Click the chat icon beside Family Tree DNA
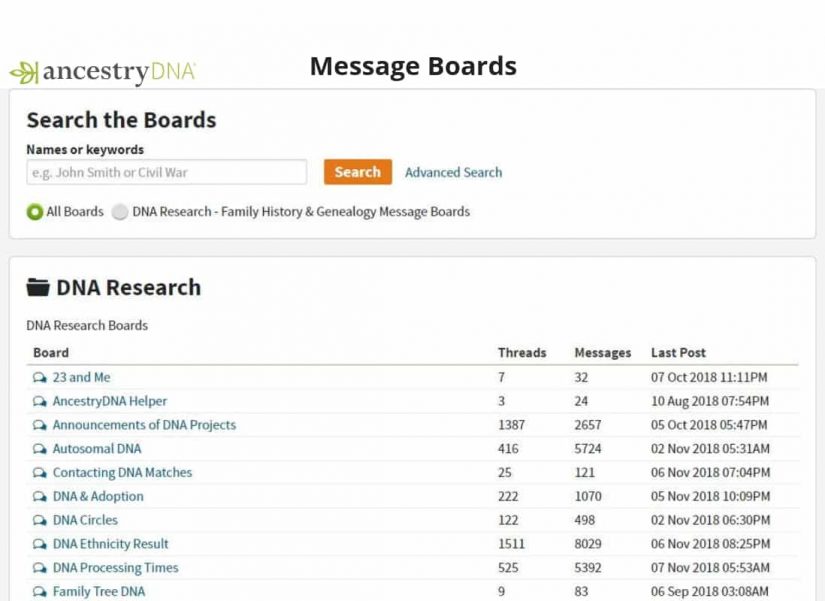 click(40, 592)
